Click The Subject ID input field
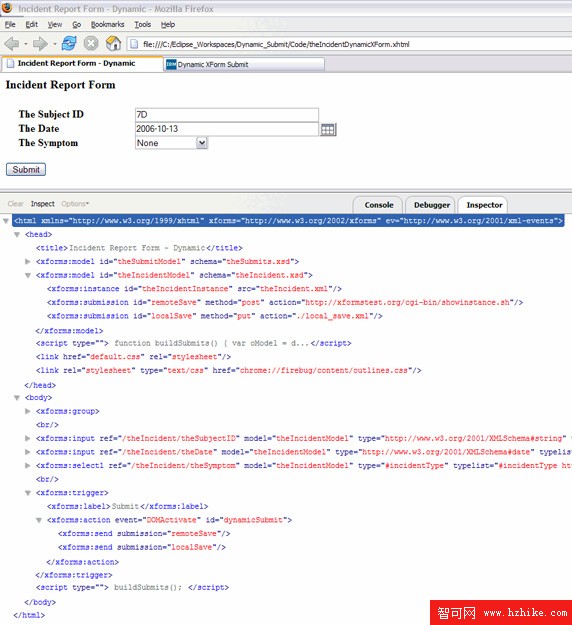Screen dimensions: 572x625 tap(227, 115)
